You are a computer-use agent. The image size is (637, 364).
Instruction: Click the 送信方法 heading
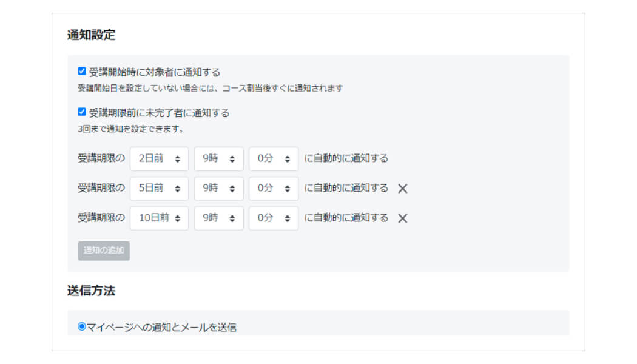pyautogui.click(x=91, y=291)
